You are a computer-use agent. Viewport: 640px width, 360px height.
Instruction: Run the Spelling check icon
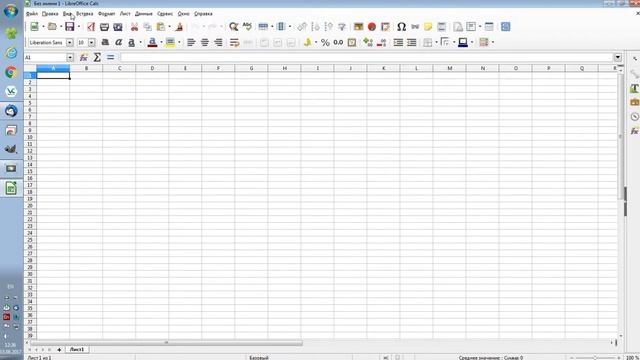click(x=247, y=27)
